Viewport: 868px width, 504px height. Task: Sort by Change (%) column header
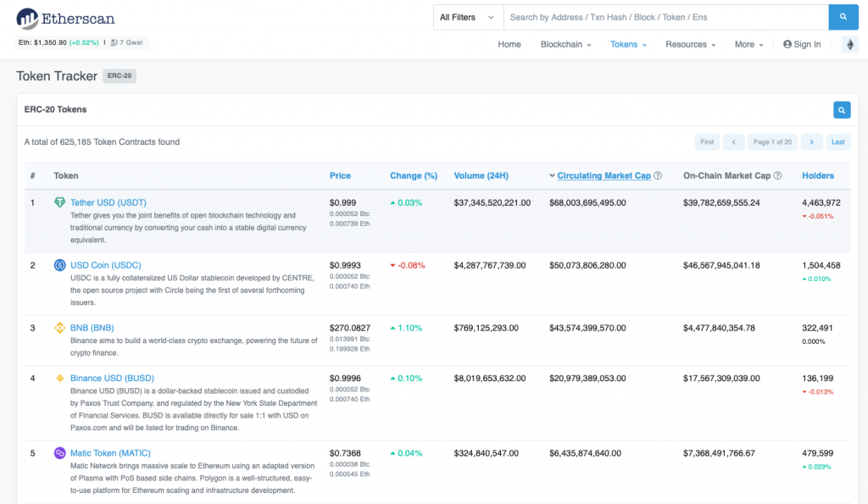[414, 175]
